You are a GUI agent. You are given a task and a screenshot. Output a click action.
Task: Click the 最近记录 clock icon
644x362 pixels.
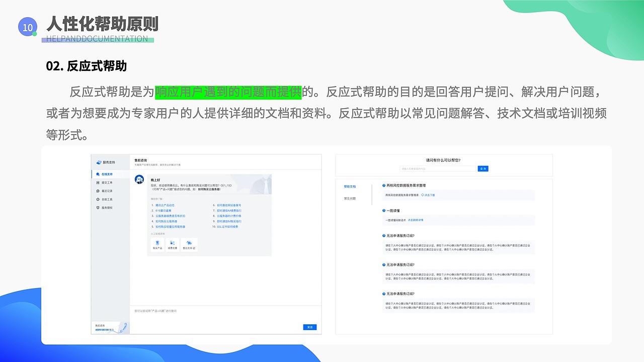point(98,191)
